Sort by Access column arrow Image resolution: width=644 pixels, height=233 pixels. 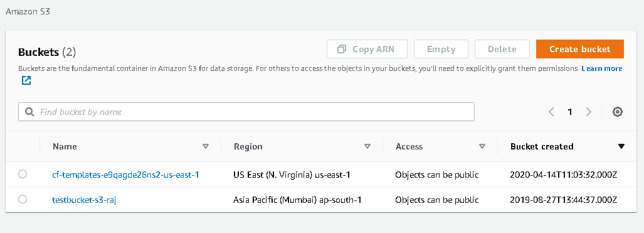coord(482,146)
